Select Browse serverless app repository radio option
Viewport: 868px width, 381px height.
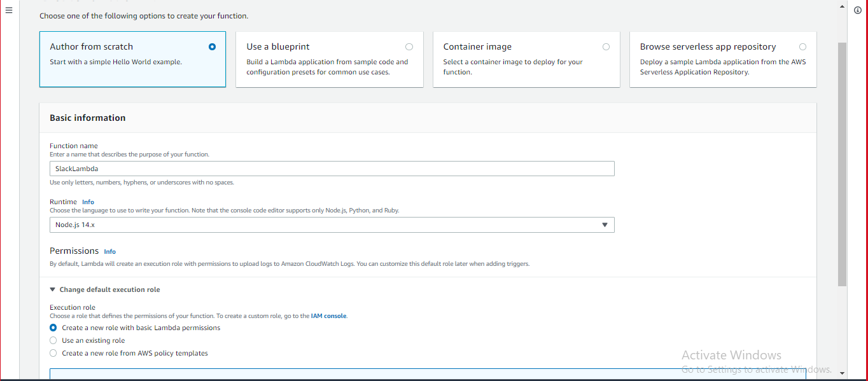(x=802, y=46)
